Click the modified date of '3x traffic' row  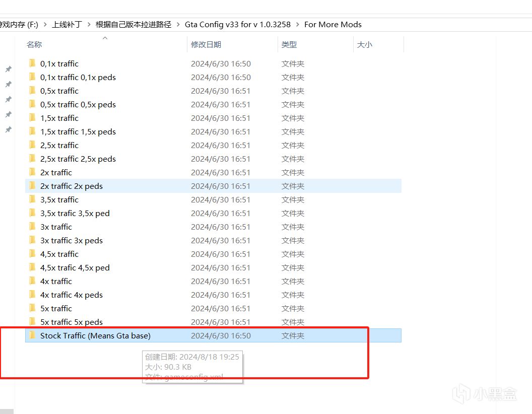[x=221, y=227]
